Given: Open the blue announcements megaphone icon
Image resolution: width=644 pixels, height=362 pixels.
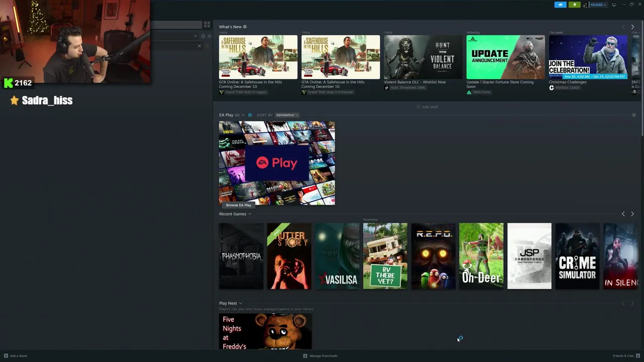Looking at the screenshot, I should coord(560,5).
